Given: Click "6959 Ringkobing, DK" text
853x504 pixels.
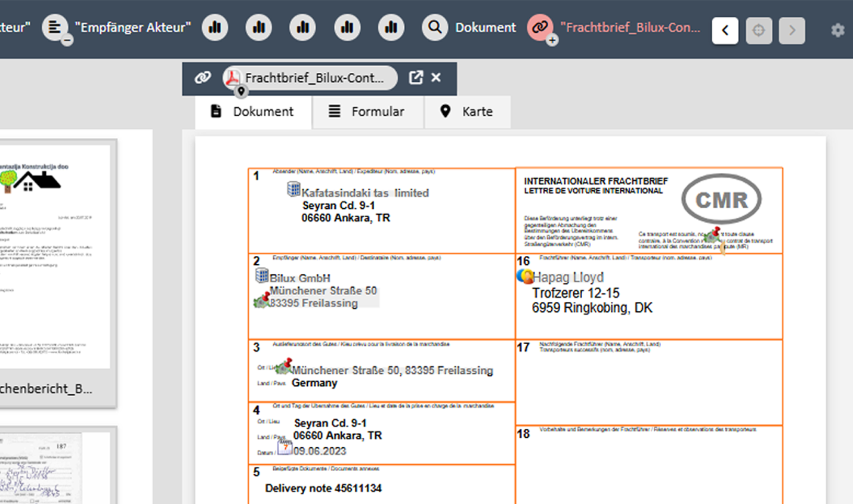Looking at the screenshot, I should click(592, 308).
